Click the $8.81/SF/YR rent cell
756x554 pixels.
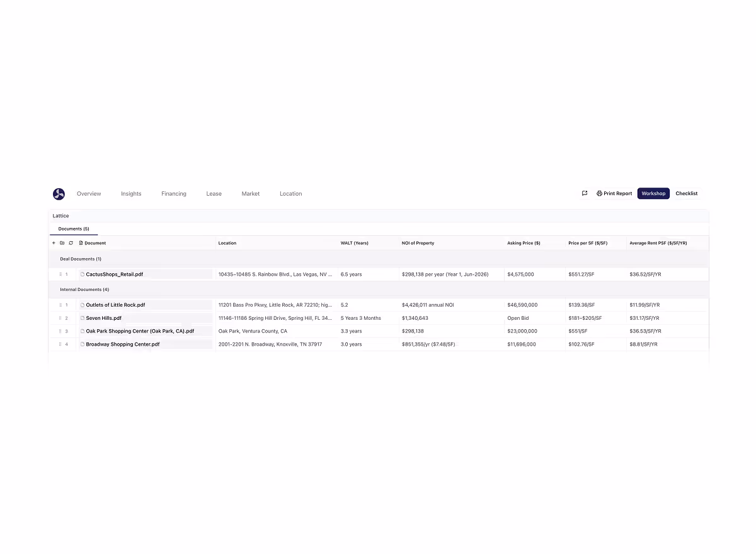(668, 344)
